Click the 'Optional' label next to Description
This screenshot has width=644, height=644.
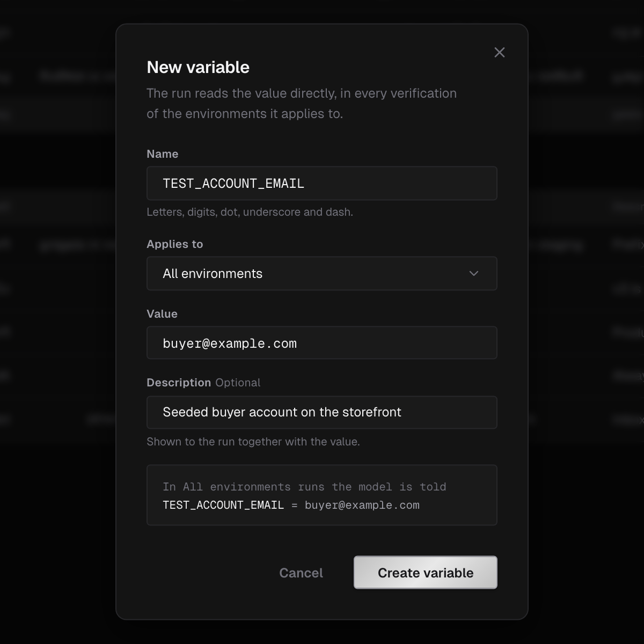click(x=238, y=383)
